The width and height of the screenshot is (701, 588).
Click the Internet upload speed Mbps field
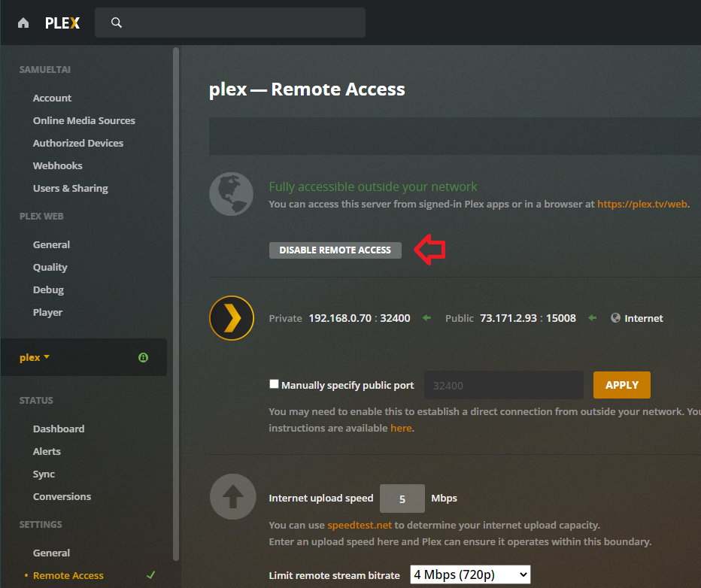[402, 499]
